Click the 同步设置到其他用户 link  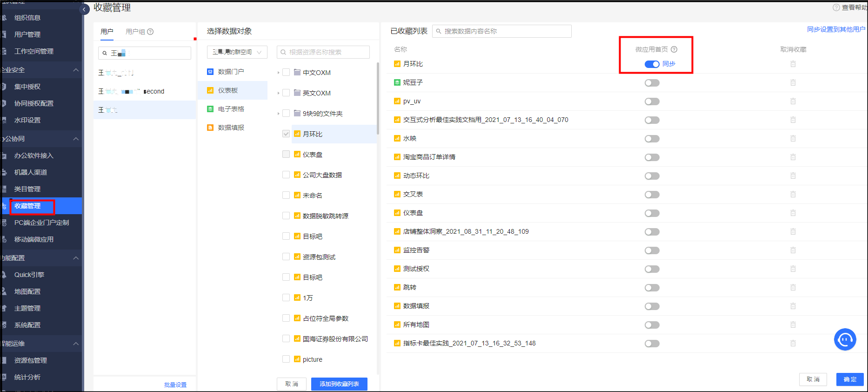pyautogui.click(x=836, y=29)
